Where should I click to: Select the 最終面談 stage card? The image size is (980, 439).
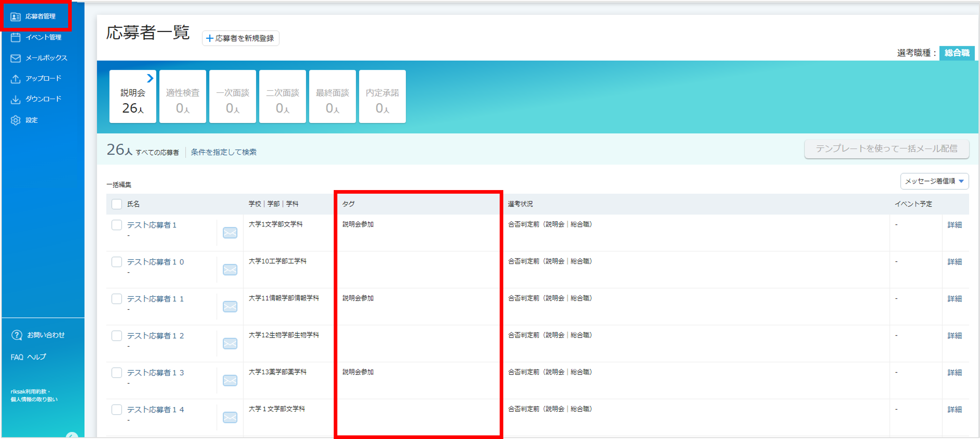coord(332,96)
